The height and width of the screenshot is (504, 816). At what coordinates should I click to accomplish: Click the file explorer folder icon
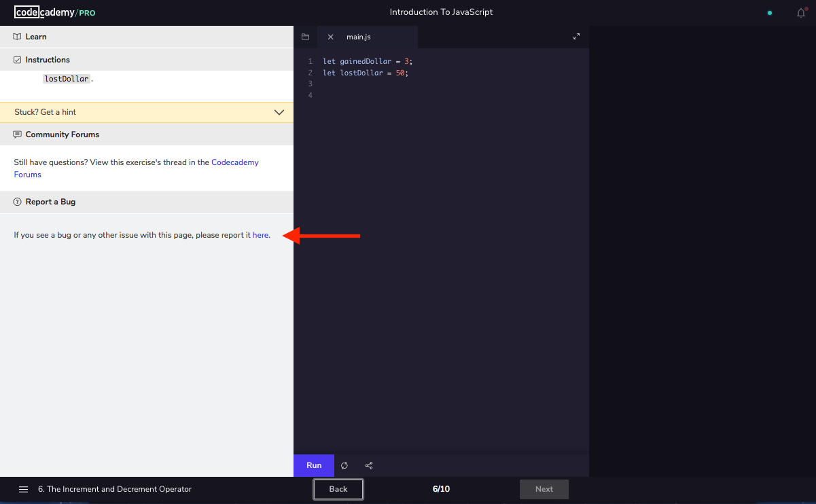pyautogui.click(x=305, y=37)
